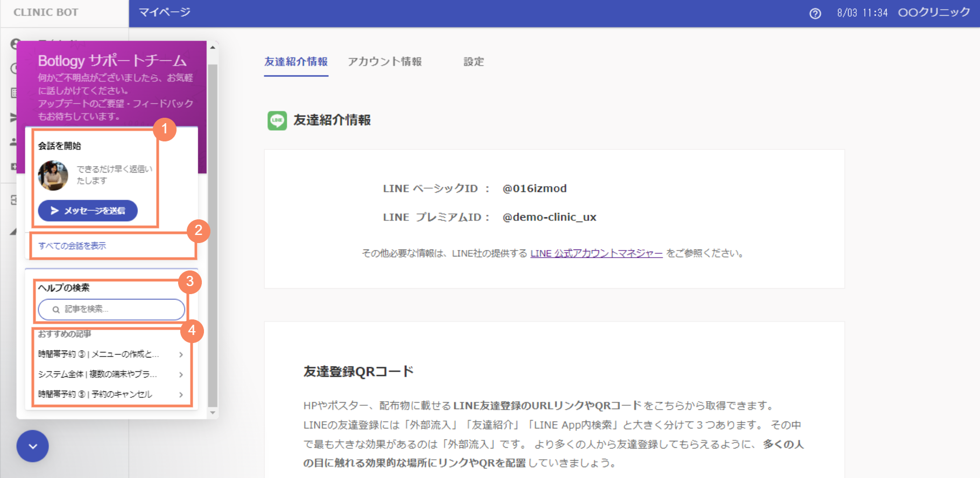Viewport: 980px width, 478px height.
Task: Click the magnifier icon in help search
Action: [x=55, y=310]
